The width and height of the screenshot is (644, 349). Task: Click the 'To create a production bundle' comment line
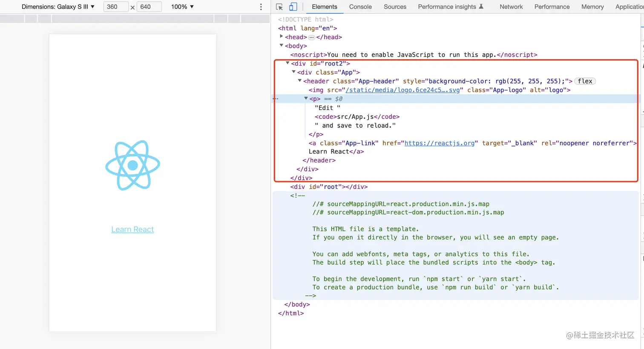(435, 287)
